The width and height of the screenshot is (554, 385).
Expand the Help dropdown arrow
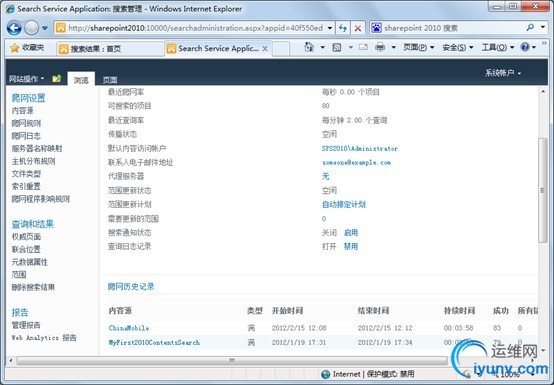[x=534, y=47]
